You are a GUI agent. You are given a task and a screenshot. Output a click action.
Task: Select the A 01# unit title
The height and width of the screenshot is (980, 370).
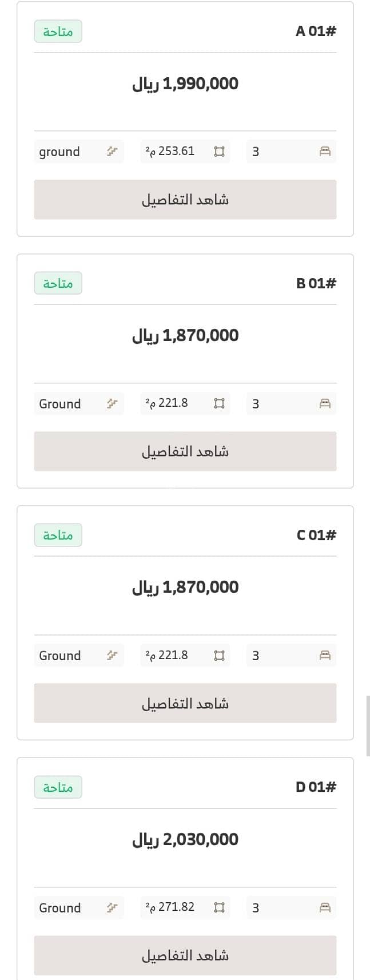click(316, 31)
